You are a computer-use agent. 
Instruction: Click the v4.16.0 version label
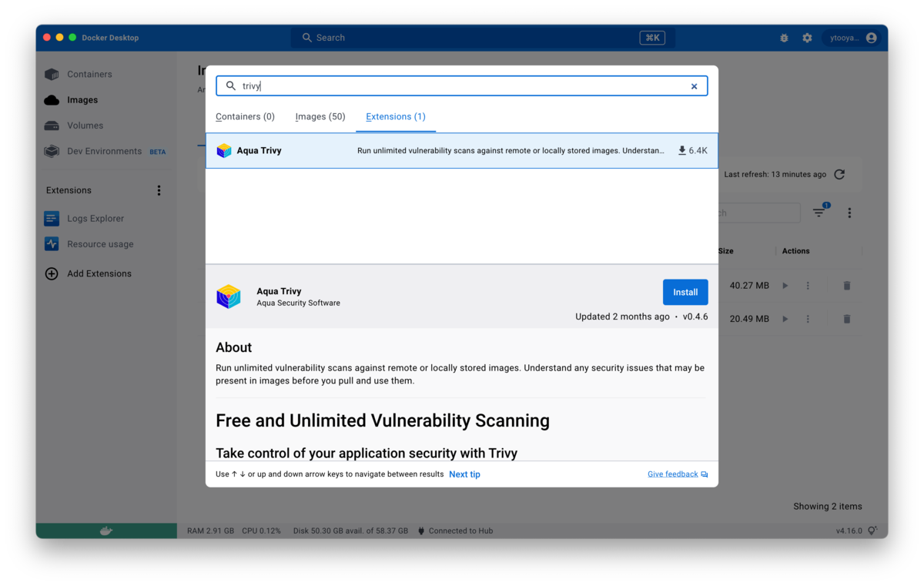849,531
